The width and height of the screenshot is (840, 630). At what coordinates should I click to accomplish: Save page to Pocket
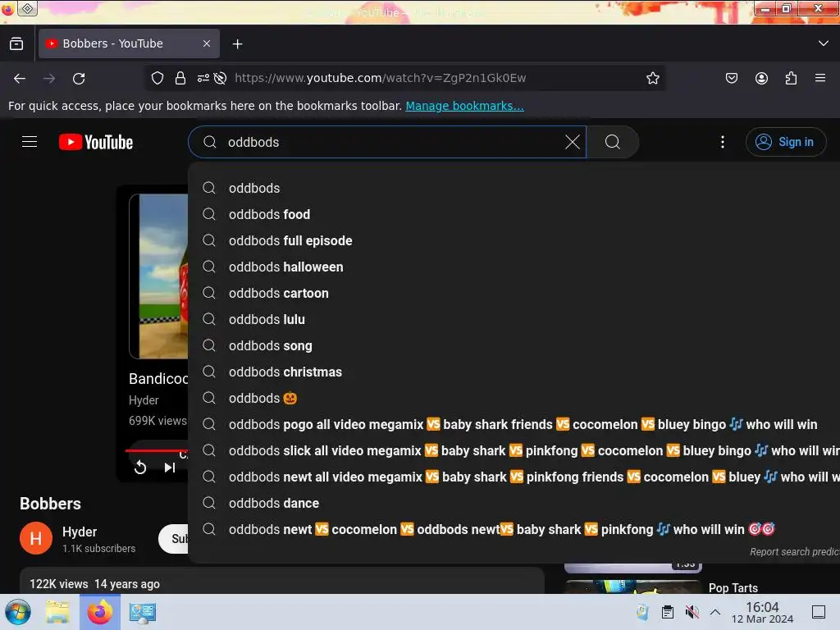[731, 78]
